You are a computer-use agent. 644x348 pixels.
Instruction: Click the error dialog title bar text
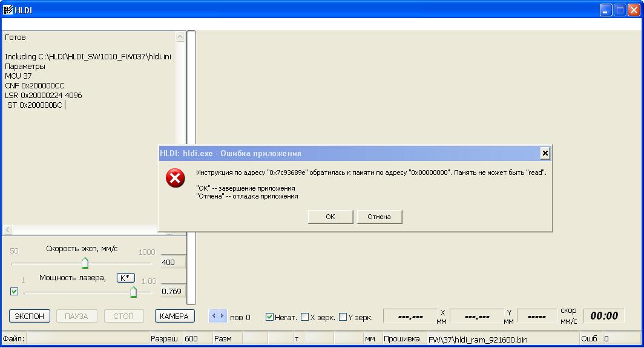pyautogui.click(x=230, y=153)
